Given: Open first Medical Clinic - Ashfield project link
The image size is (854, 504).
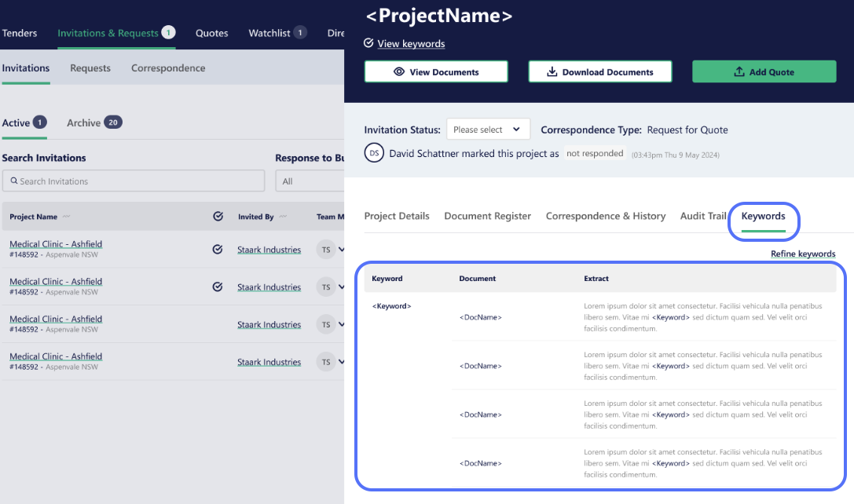Looking at the screenshot, I should 56,244.
